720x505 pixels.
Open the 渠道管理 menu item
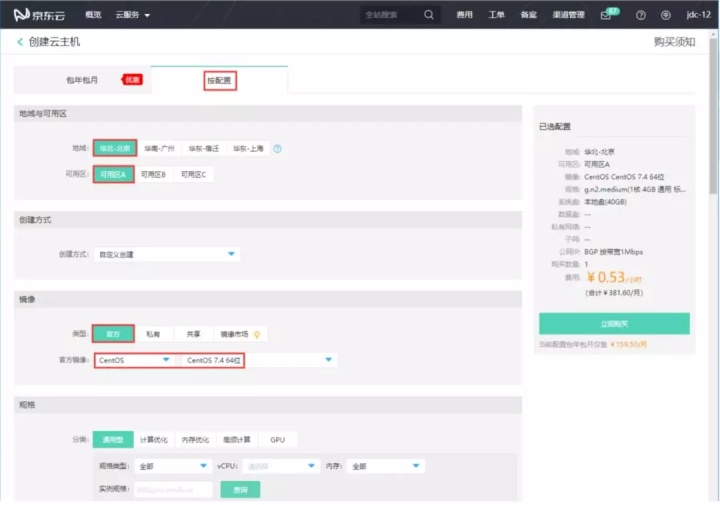pyautogui.click(x=568, y=15)
